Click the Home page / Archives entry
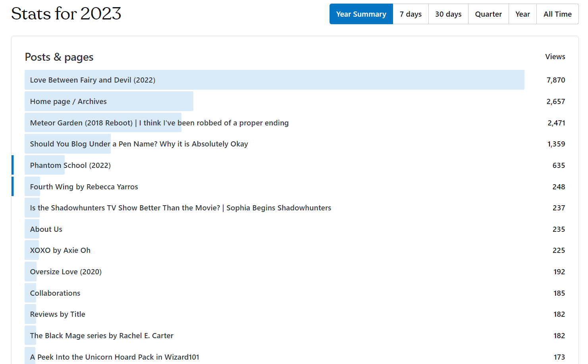 click(x=68, y=102)
